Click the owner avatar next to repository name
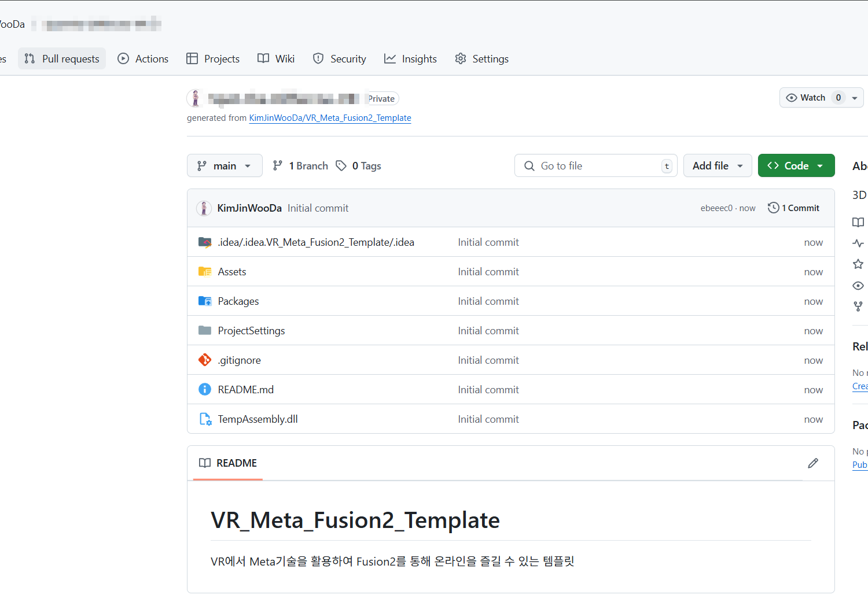The width and height of the screenshot is (868, 602). [x=196, y=98]
